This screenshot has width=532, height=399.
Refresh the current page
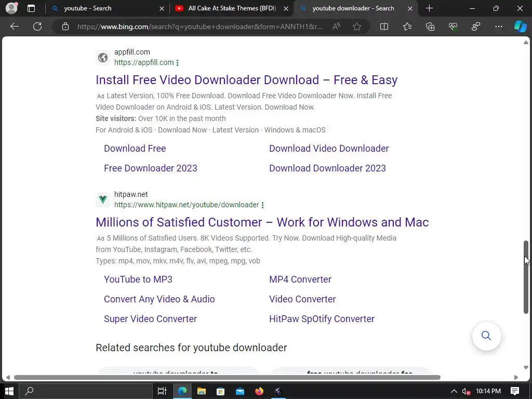tap(37, 26)
